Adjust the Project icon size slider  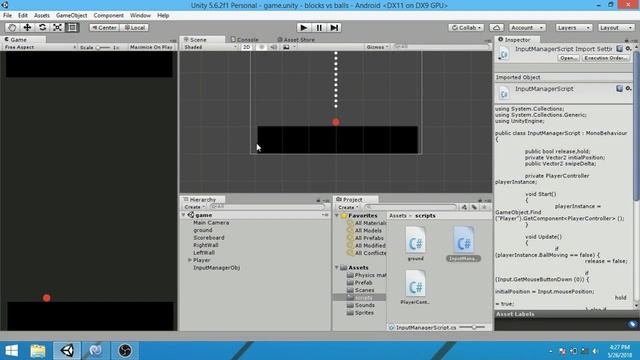coord(472,327)
